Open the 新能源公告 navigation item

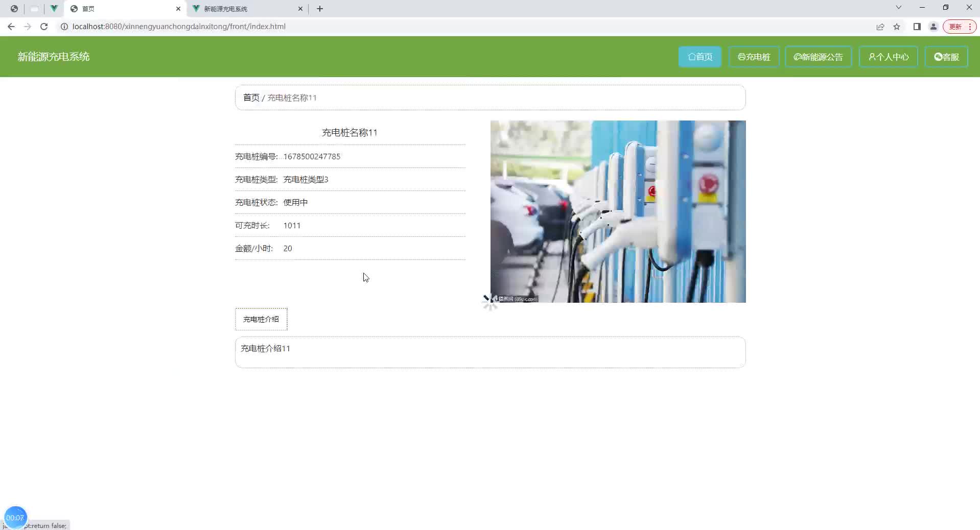coord(818,57)
